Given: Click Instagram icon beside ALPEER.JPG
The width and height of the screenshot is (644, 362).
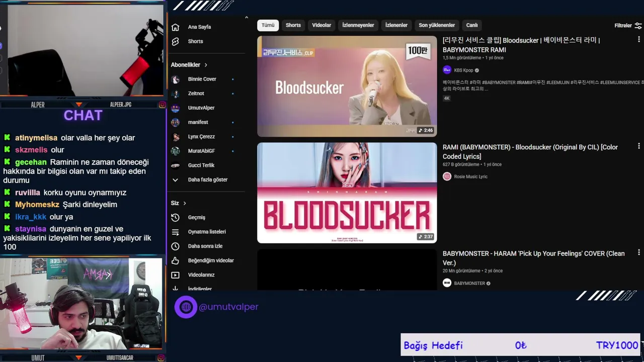Looking at the screenshot, I should coord(162,105).
